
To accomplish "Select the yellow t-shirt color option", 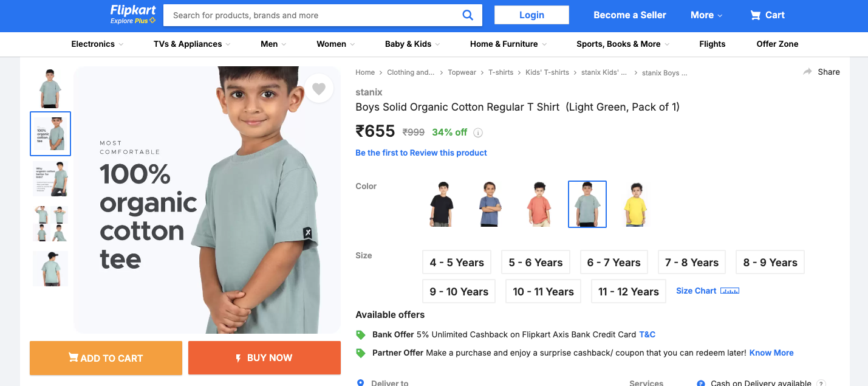I will point(635,204).
